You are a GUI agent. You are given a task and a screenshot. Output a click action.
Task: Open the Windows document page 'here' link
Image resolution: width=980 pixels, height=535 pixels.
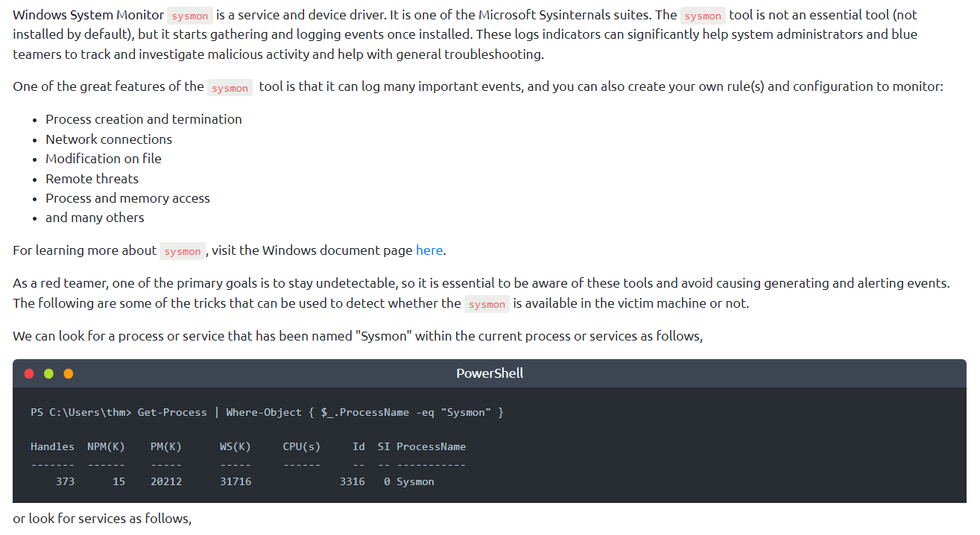point(429,250)
